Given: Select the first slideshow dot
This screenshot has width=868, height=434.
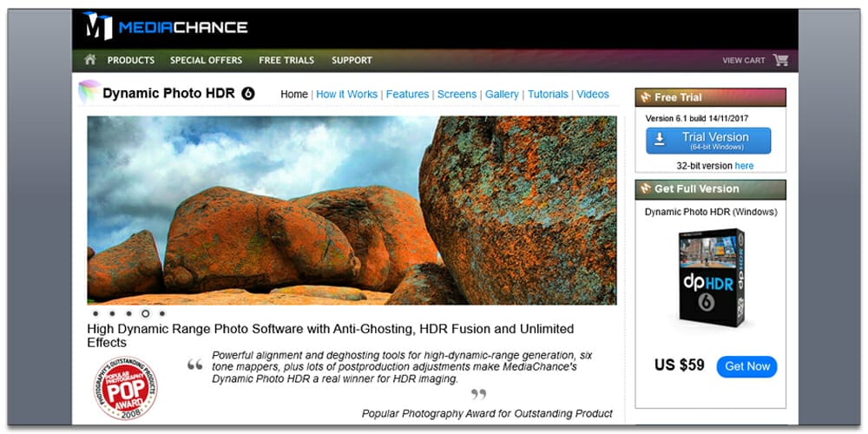Looking at the screenshot, I should tap(95, 314).
